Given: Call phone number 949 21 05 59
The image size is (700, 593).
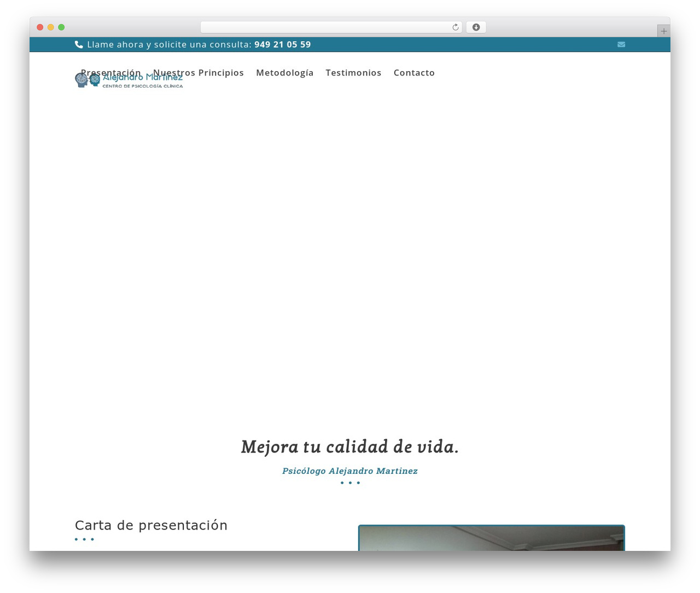Looking at the screenshot, I should point(283,45).
